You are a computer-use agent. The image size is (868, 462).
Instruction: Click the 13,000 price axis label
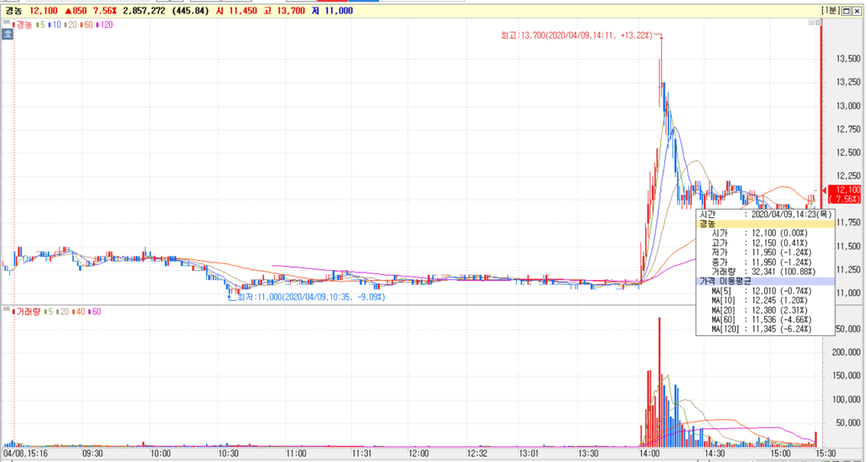pyautogui.click(x=849, y=106)
